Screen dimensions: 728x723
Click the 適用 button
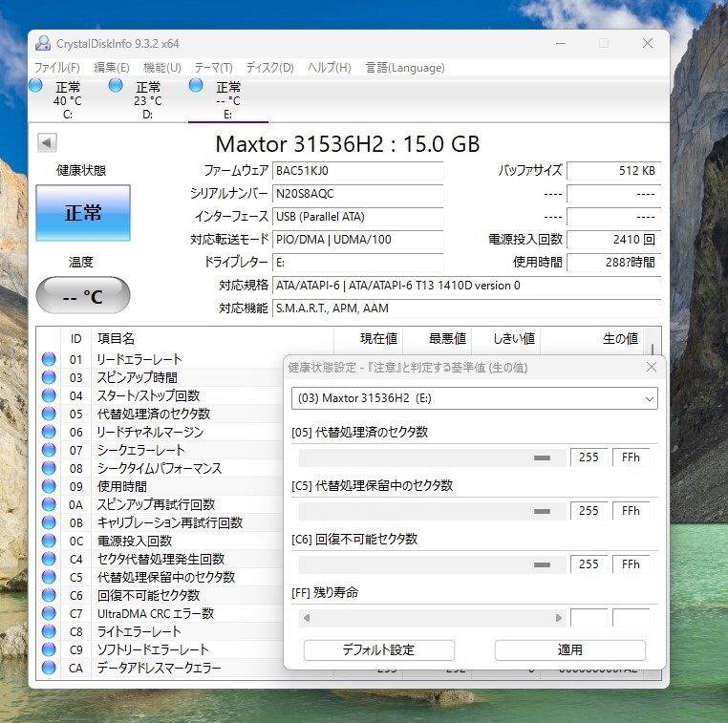pos(570,649)
